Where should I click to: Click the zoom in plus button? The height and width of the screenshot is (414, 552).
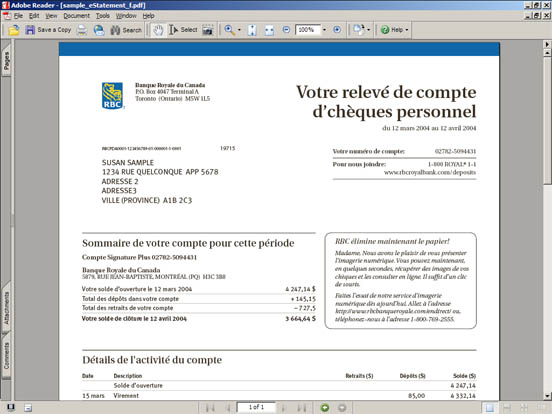point(337,30)
